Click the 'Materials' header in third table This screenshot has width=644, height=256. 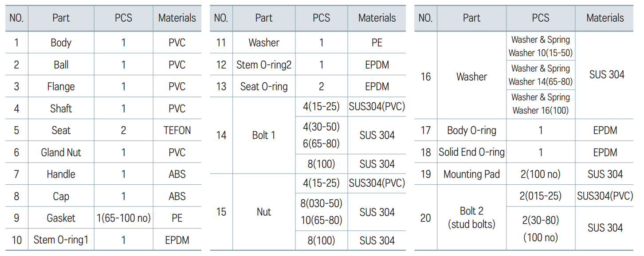pyautogui.click(x=605, y=18)
